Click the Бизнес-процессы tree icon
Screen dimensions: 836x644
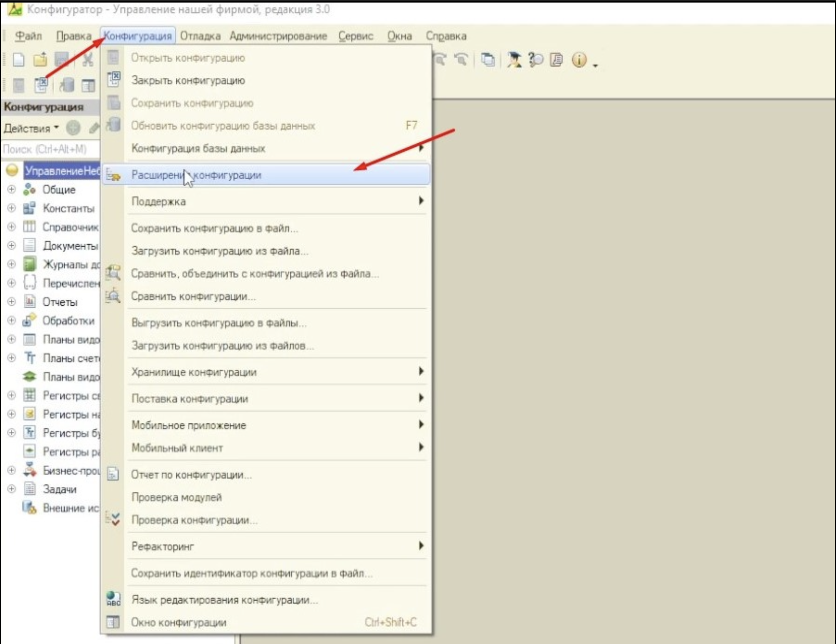(x=30, y=469)
